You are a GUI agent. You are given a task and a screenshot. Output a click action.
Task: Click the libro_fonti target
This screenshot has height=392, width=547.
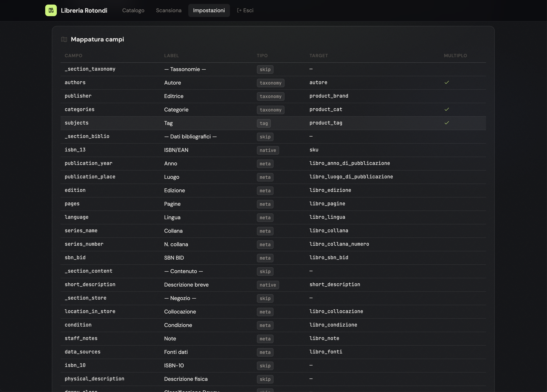[x=326, y=352]
